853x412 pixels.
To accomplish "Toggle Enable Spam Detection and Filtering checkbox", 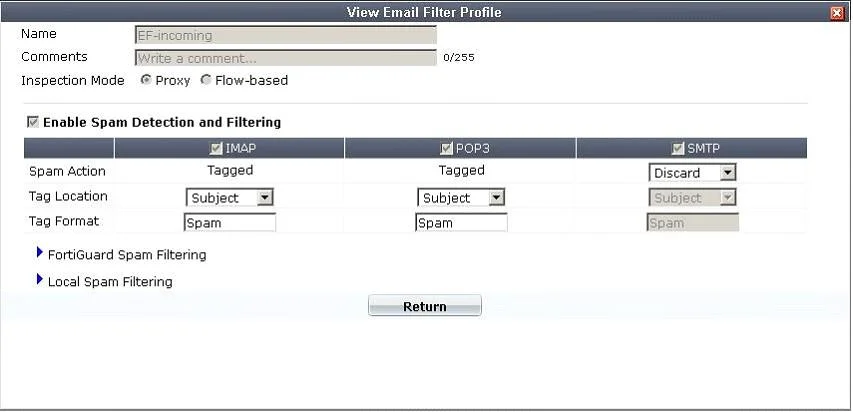I will (x=33, y=122).
